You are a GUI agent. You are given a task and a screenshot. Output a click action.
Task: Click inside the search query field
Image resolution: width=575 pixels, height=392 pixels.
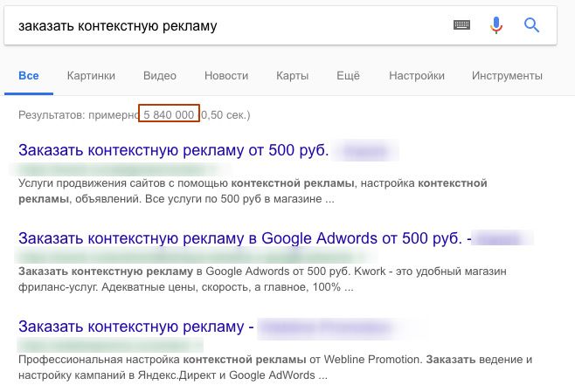point(218,25)
